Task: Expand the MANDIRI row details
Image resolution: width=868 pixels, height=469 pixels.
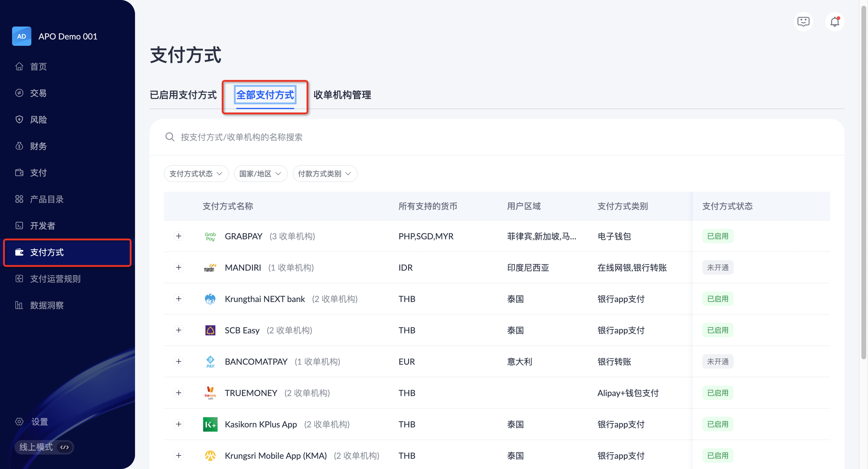Action: (x=179, y=268)
